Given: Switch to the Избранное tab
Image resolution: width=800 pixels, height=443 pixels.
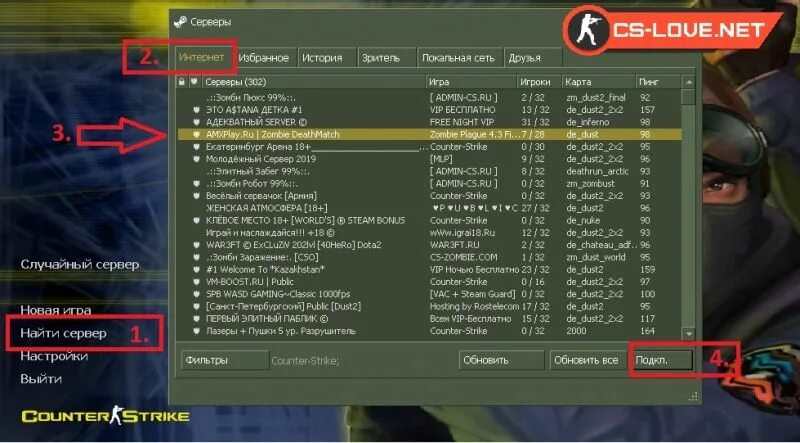Looking at the screenshot, I should pyautogui.click(x=264, y=58).
